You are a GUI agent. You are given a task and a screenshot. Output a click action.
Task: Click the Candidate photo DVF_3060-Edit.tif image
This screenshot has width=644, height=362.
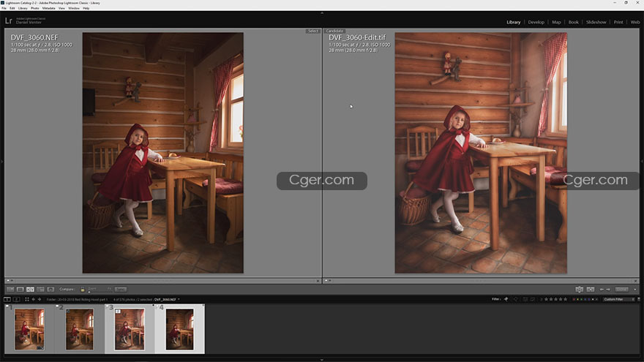tap(481, 153)
